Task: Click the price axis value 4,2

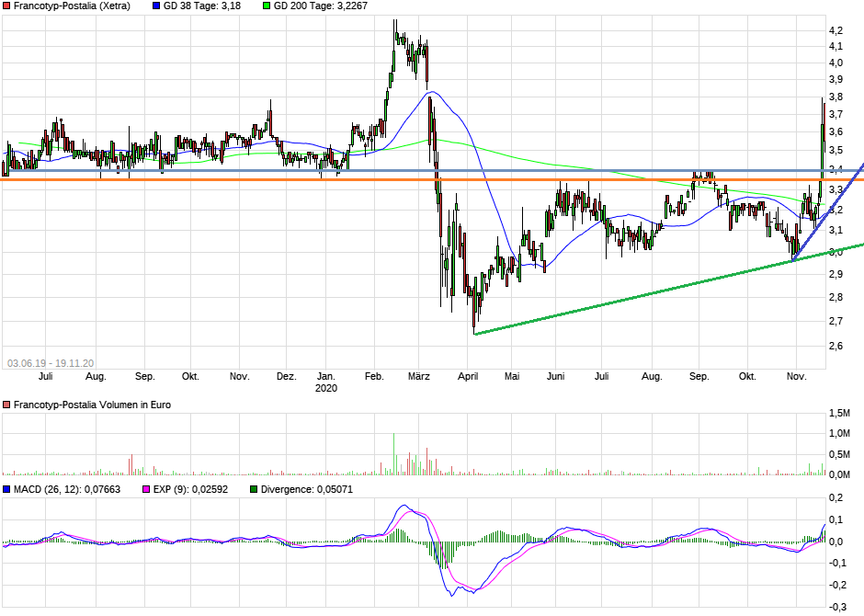Action: click(836, 31)
